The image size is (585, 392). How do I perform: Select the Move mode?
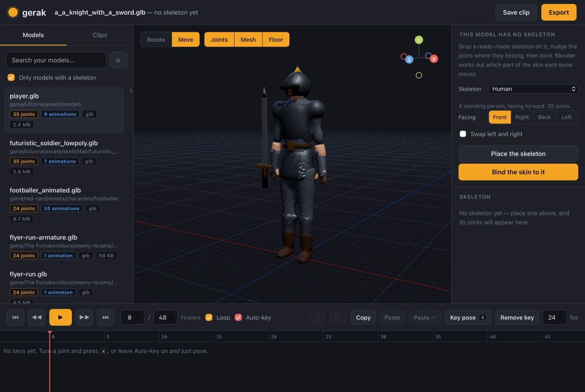tap(185, 39)
